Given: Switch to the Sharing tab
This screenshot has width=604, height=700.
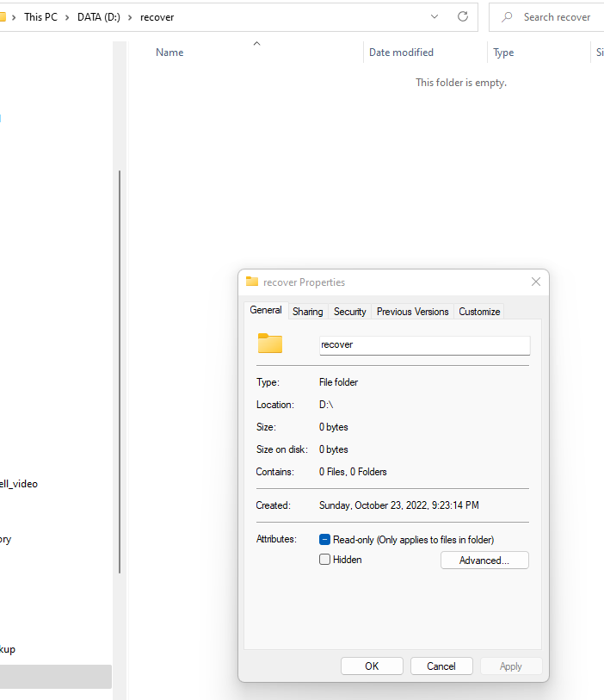Looking at the screenshot, I should [x=307, y=312].
